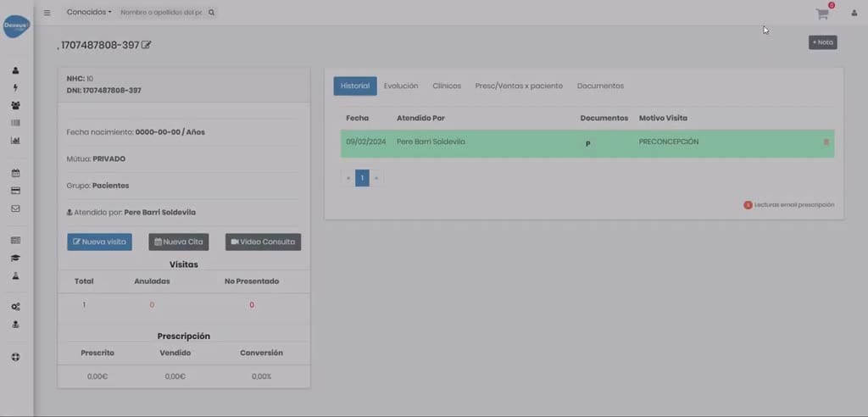Click the Conversión value 0,00%
The image size is (868, 417).
(261, 376)
